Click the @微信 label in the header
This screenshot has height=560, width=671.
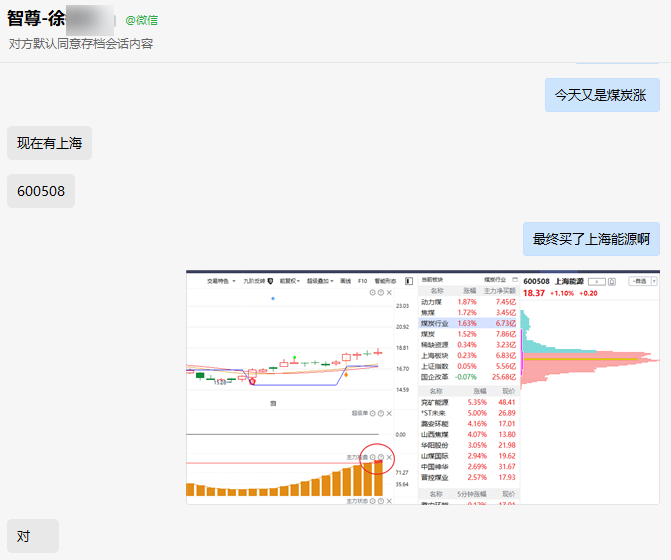(142, 20)
